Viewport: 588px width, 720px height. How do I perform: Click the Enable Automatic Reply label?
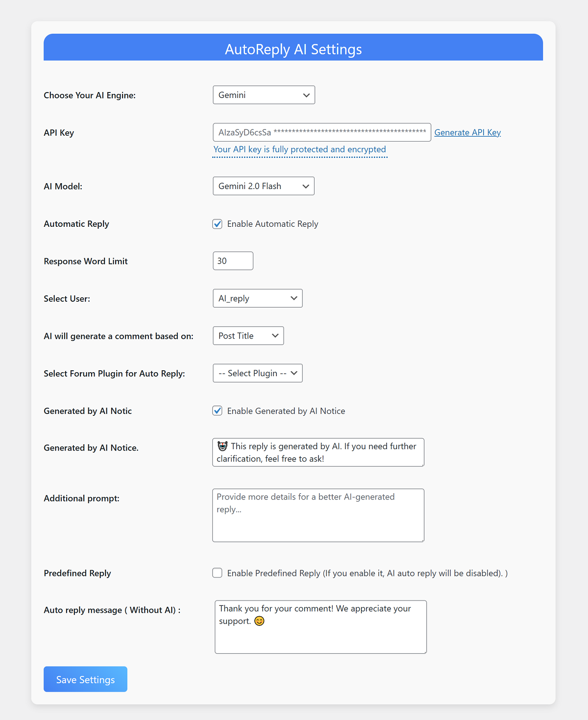(272, 224)
